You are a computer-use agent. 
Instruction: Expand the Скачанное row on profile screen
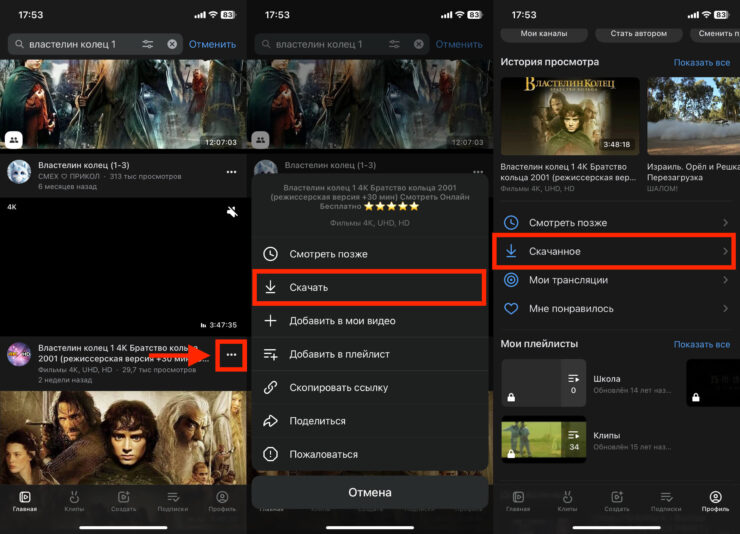pyautogui.click(x=615, y=252)
